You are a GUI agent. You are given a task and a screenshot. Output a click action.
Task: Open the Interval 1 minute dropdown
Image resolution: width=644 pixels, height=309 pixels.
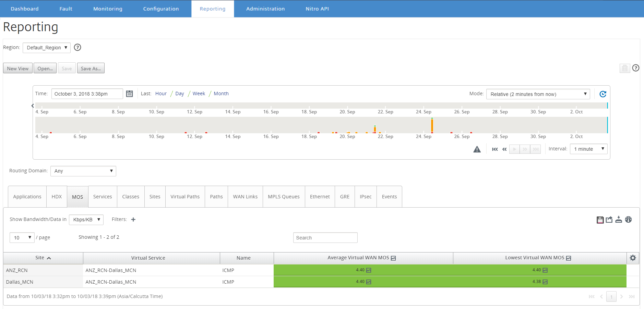(x=588, y=149)
